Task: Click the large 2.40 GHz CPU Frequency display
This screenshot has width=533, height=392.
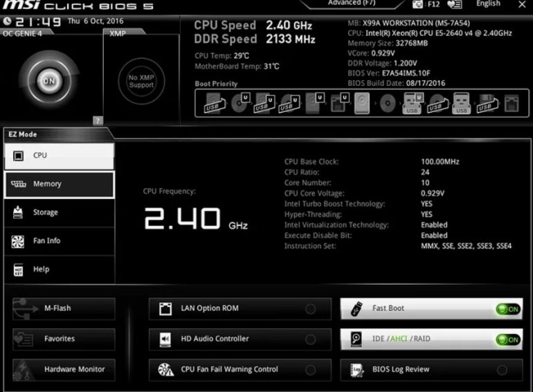Action: tap(196, 219)
